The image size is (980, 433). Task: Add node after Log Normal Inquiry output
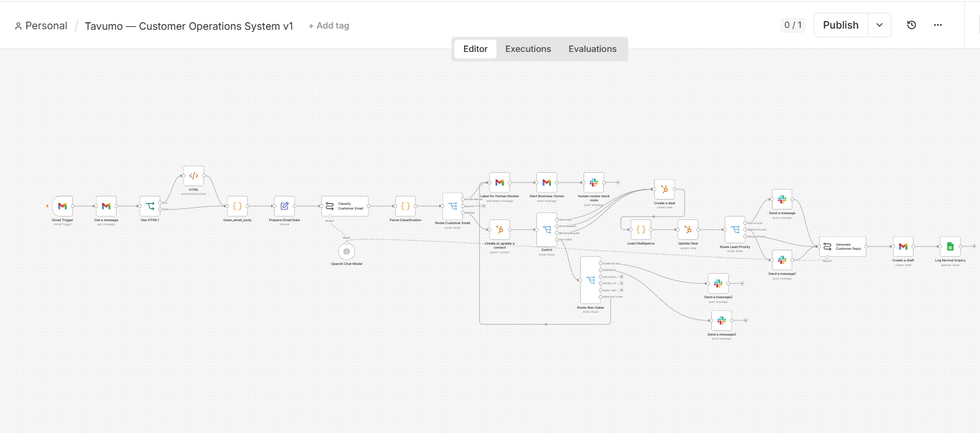pyautogui.click(x=974, y=246)
